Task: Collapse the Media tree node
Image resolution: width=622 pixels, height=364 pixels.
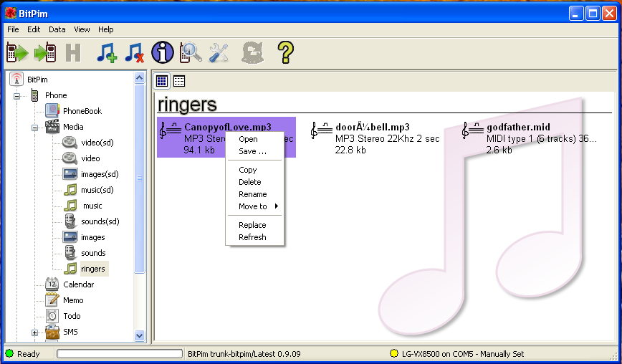Action: (x=35, y=128)
